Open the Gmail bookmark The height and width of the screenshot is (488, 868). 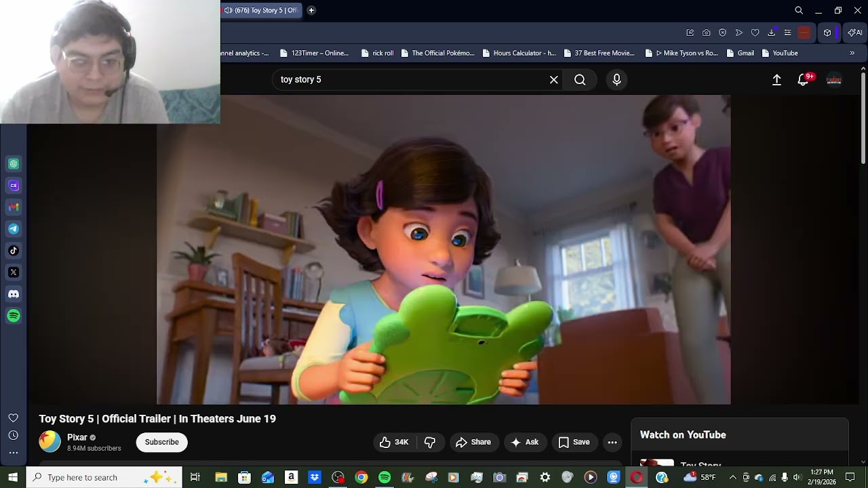point(740,53)
